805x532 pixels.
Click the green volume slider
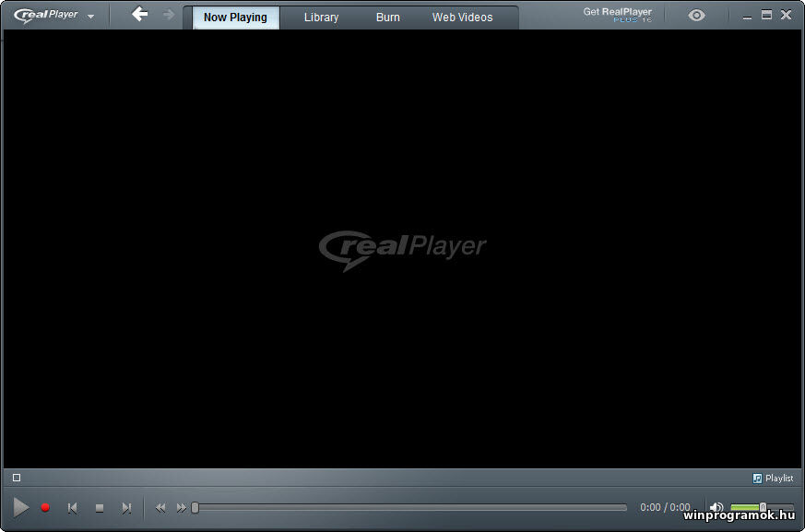(747, 508)
